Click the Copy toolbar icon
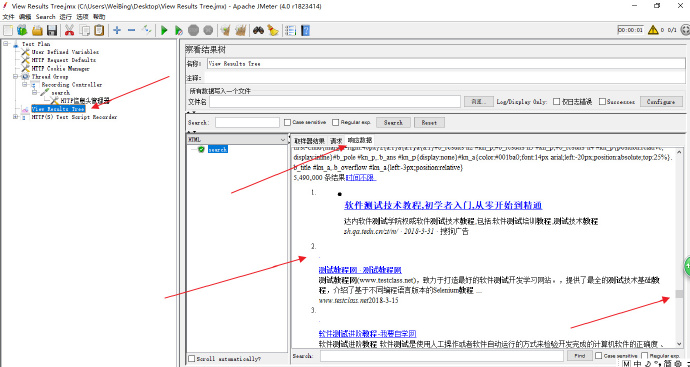Viewport: 690px width, 367px height. 84,30
